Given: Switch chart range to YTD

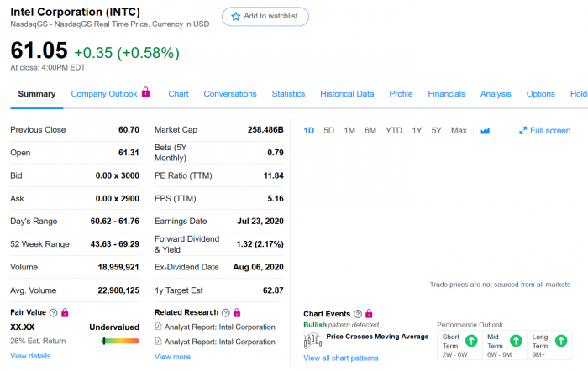Looking at the screenshot, I should (x=393, y=131).
